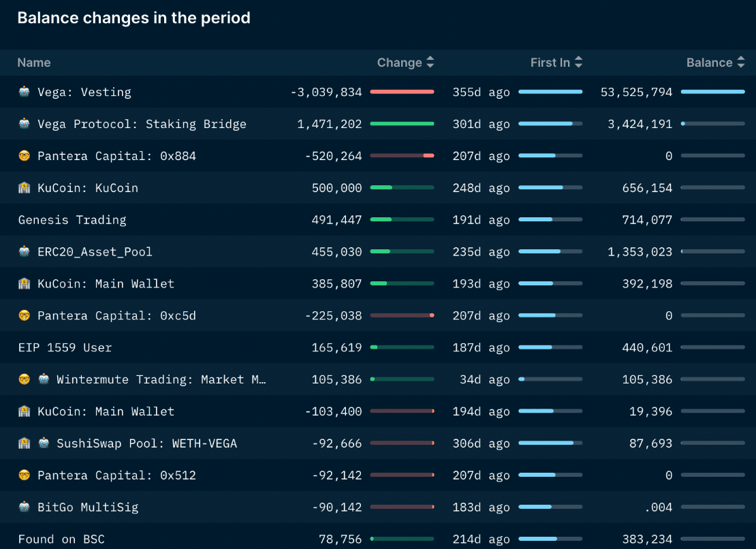The image size is (756, 549).
Task: Select KuCoin: Main Wallet row with 385,807 change
Action: 106,283
